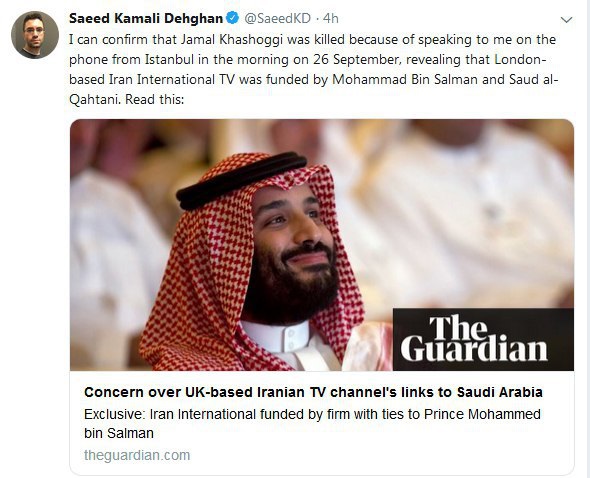Click The Guardian logo on the card

[x=483, y=339]
